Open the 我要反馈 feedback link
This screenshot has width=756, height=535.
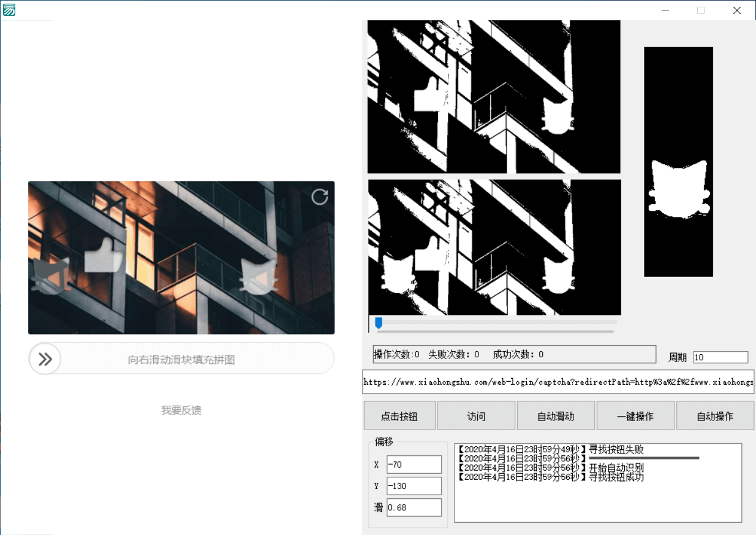[x=181, y=410]
